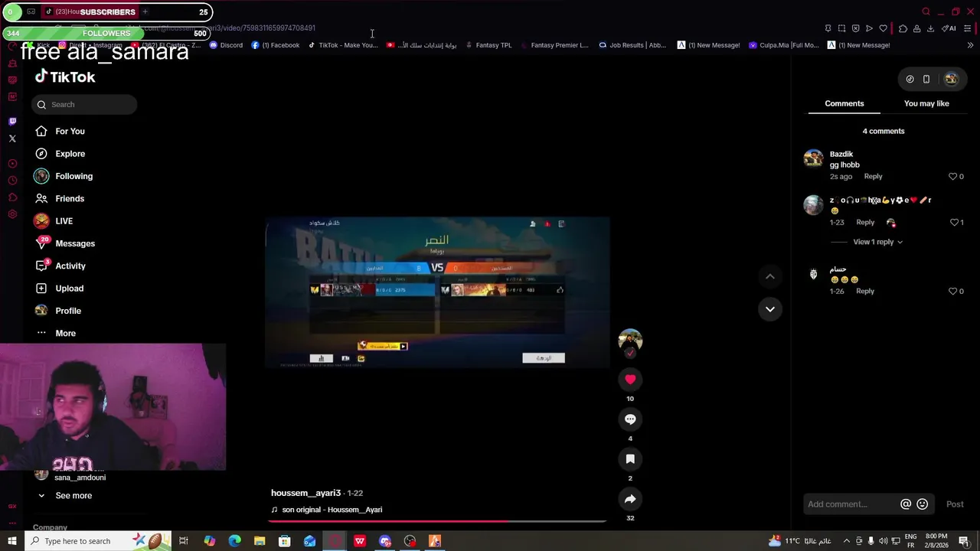
Task: Toggle the browser ad blocker shield
Action: (855, 28)
